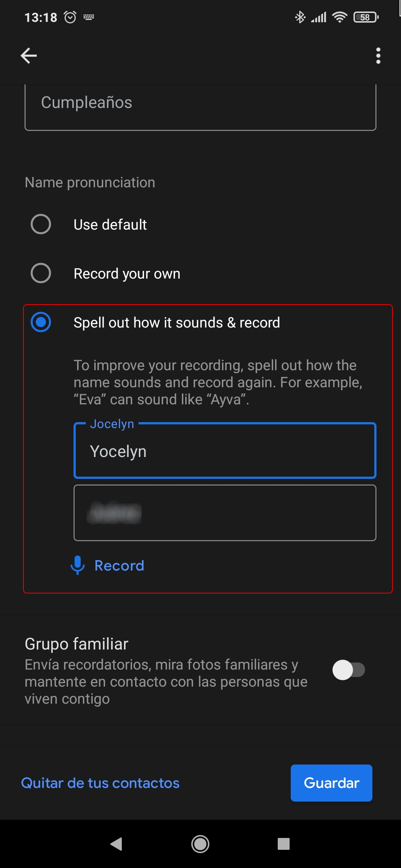Click the Guardar button
Viewport: 401px width, 868px height.
click(332, 783)
